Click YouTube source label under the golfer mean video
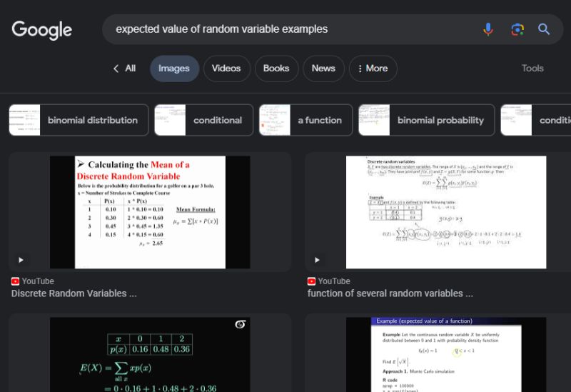The image size is (571, 392). click(x=38, y=281)
